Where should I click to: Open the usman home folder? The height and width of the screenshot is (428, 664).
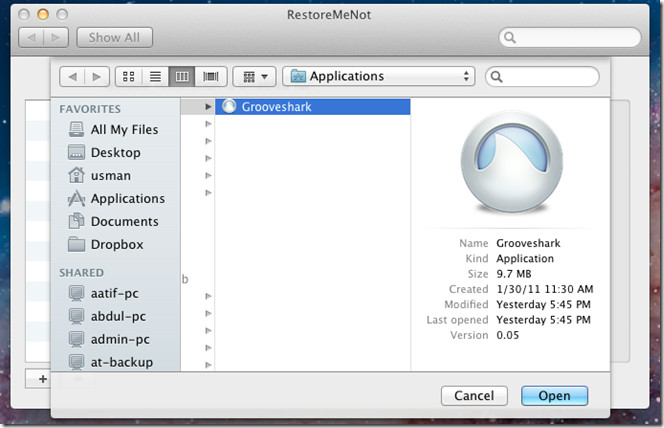point(116,175)
